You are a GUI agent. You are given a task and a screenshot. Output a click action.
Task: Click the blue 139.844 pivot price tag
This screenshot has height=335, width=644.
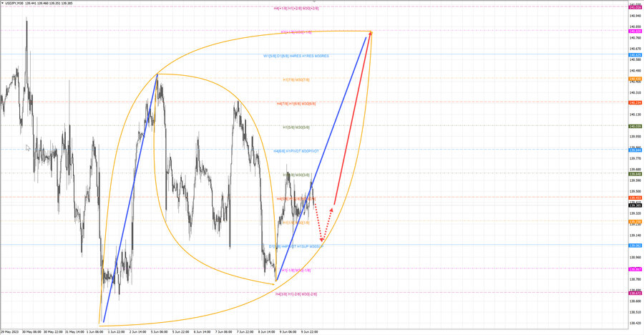click(x=635, y=150)
